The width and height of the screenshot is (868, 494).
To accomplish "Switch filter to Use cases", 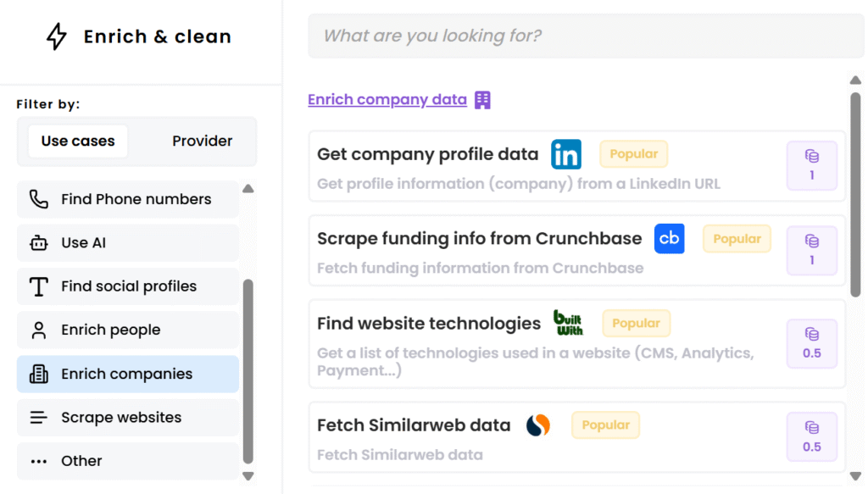I will [78, 142].
